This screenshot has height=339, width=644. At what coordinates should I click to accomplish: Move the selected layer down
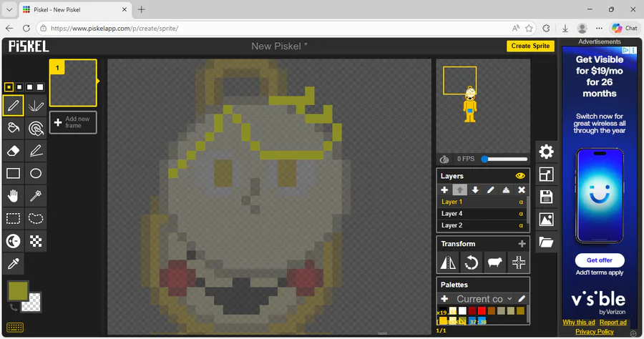click(x=475, y=190)
